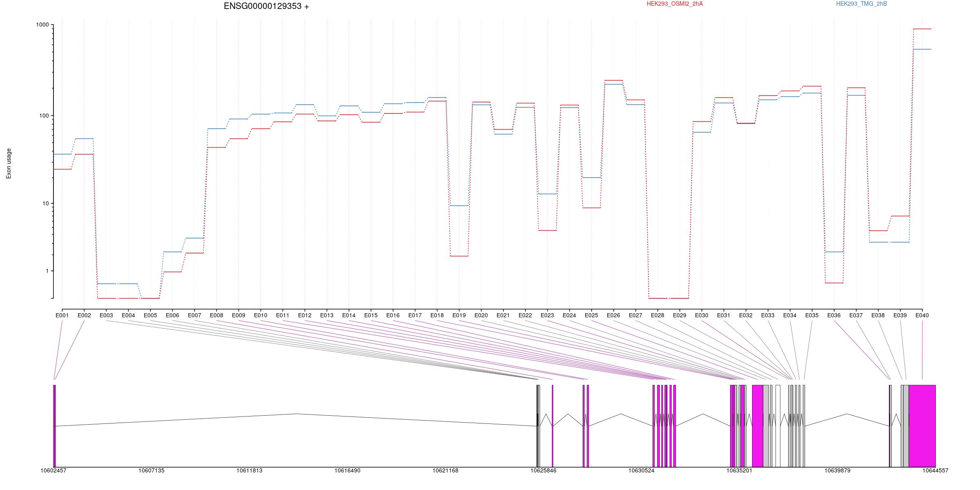The height and width of the screenshot is (490, 980).
Task: Click the blue E036 usage line segment
Action: (834, 252)
